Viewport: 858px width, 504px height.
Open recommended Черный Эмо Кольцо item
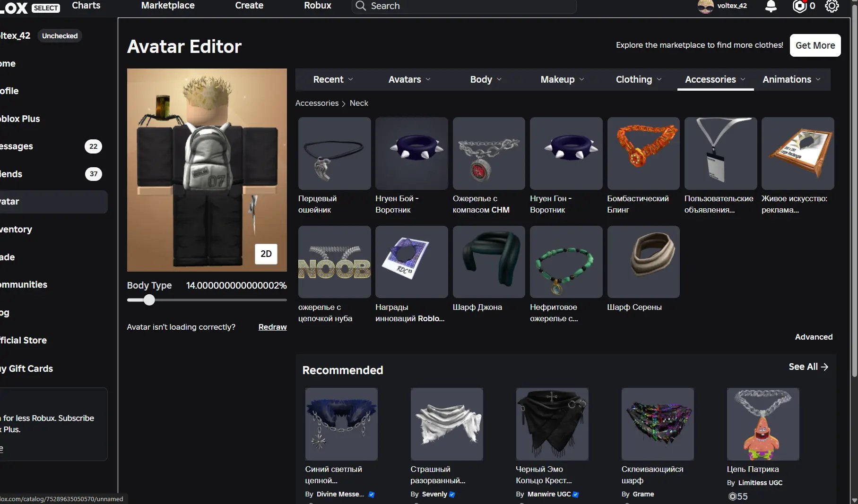coord(552,424)
